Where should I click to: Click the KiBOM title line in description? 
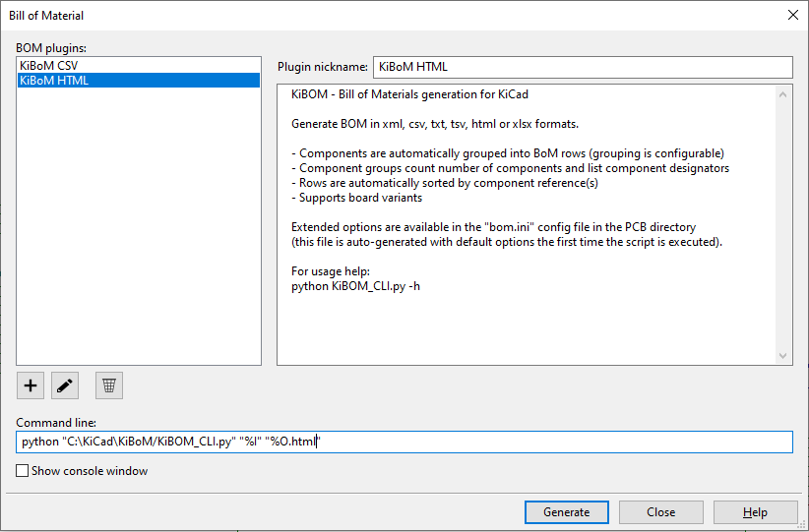[409, 94]
